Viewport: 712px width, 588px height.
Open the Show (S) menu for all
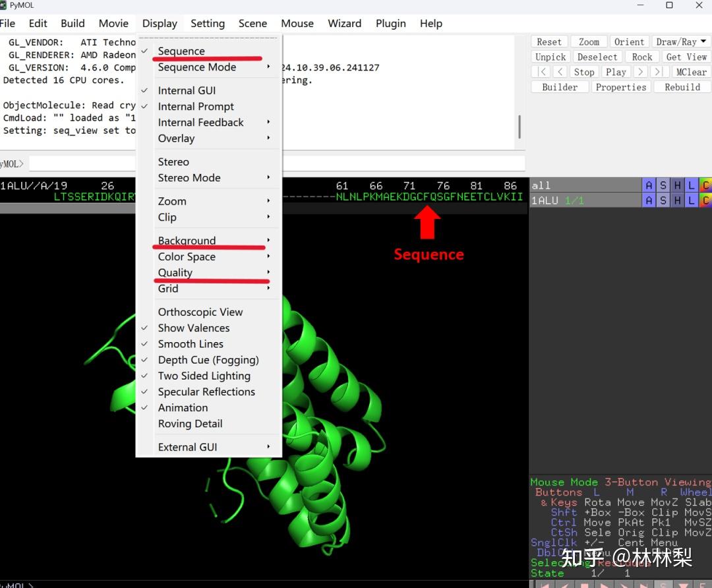(x=663, y=185)
